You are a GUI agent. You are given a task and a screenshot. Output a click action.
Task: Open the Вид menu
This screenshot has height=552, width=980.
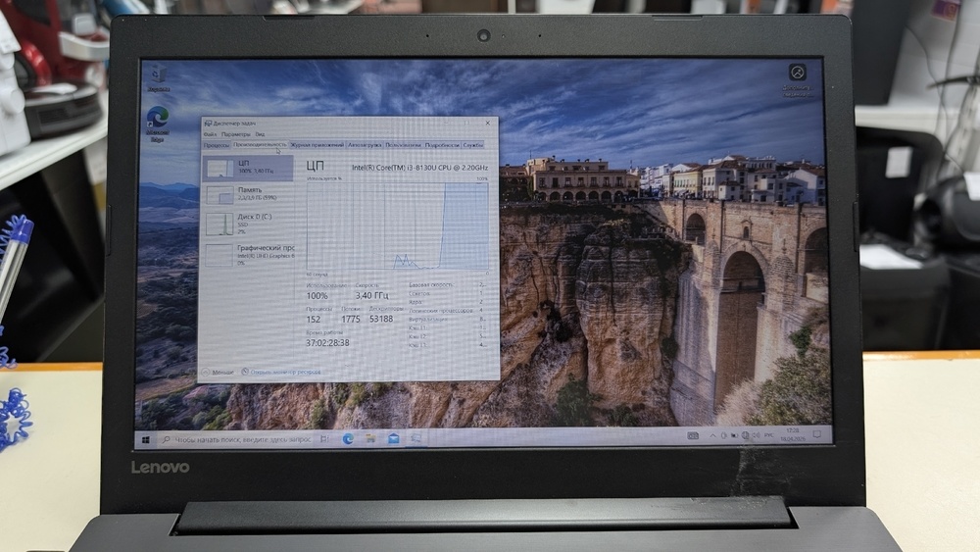click(260, 134)
